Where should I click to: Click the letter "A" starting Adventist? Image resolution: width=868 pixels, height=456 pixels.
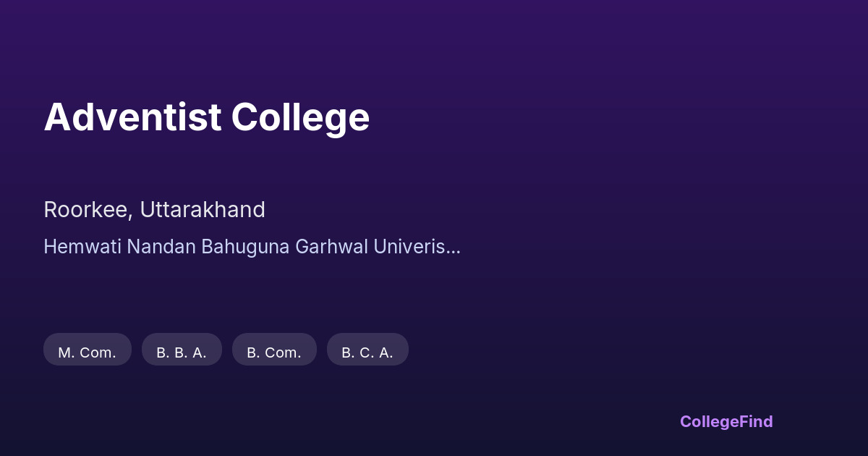coord(56,117)
